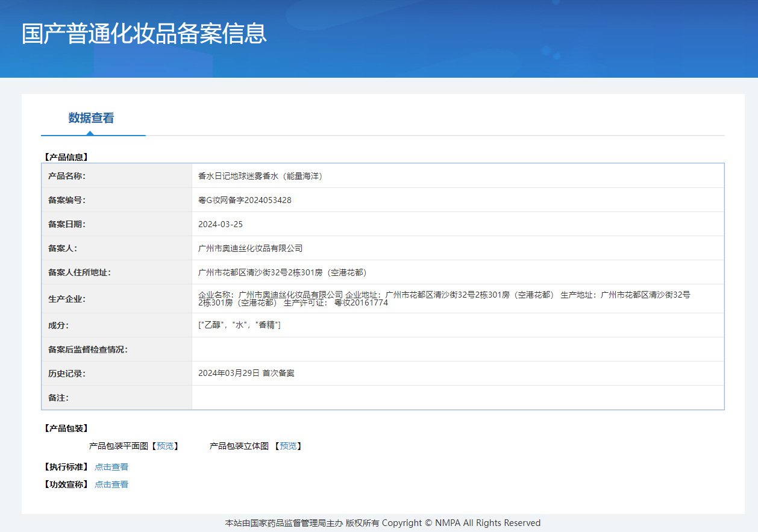758x532 pixels.
Task: Click registrant 广州市奥迪丝化妆品有限公司 value
Action: (x=250, y=248)
